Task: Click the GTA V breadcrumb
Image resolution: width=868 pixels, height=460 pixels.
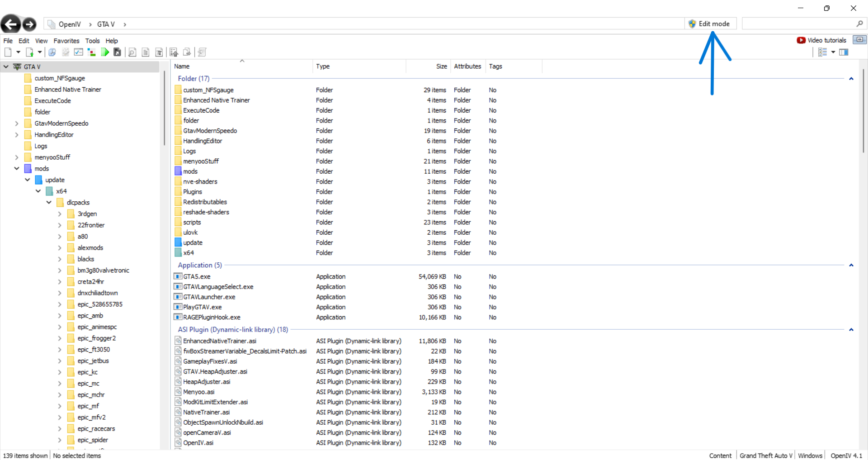Action: point(106,24)
